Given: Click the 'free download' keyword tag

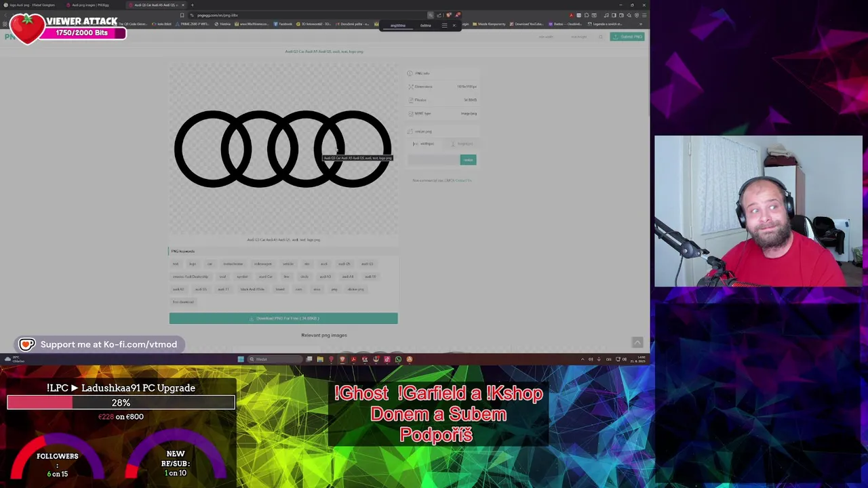Looking at the screenshot, I should [183, 302].
